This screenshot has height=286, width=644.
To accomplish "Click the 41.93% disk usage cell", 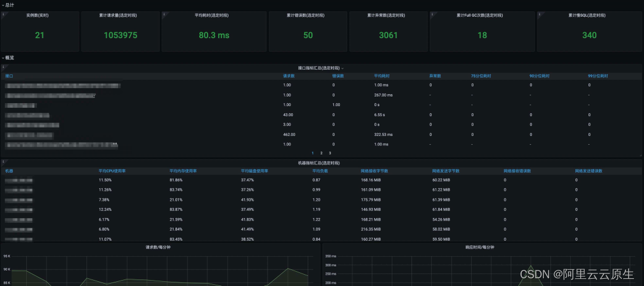I will click(247, 200).
